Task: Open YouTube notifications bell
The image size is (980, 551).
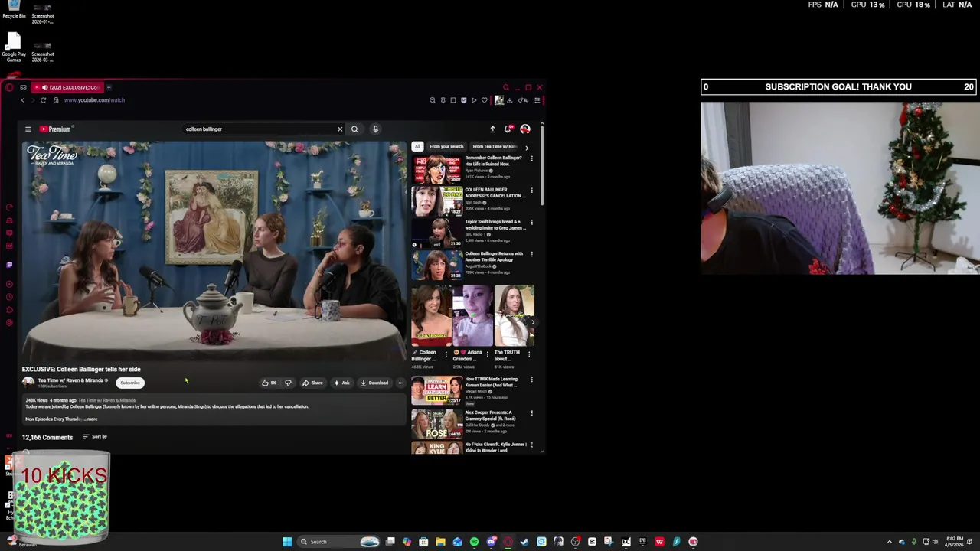Action: pos(508,129)
